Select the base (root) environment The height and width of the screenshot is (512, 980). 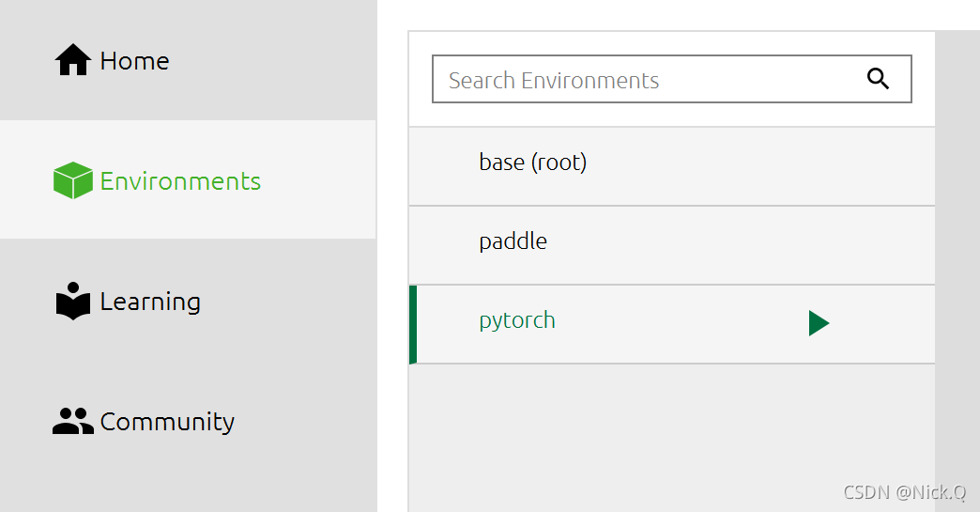pos(532,163)
